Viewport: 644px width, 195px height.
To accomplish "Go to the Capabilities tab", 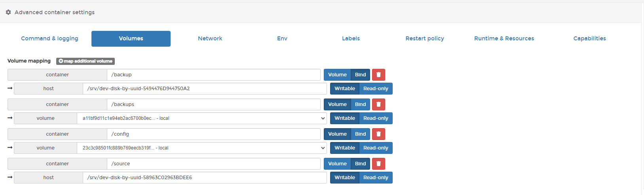I will click(x=589, y=38).
